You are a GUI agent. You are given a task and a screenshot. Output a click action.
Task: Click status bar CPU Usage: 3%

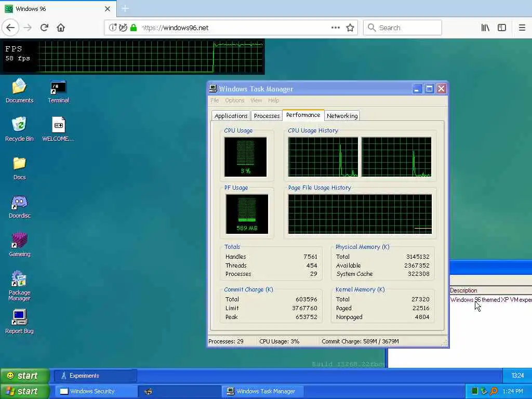click(x=279, y=341)
